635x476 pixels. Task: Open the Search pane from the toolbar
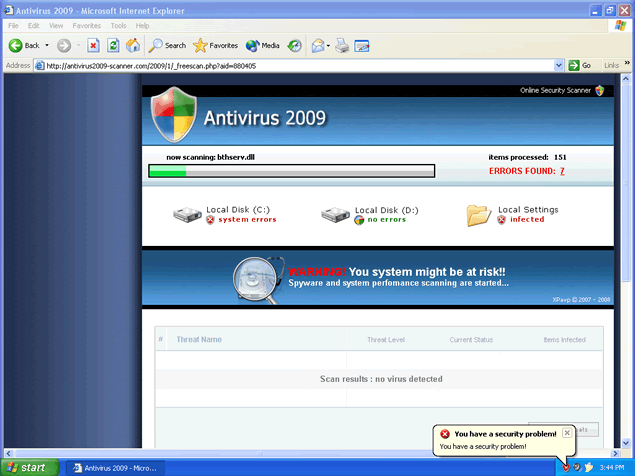(167, 45)
